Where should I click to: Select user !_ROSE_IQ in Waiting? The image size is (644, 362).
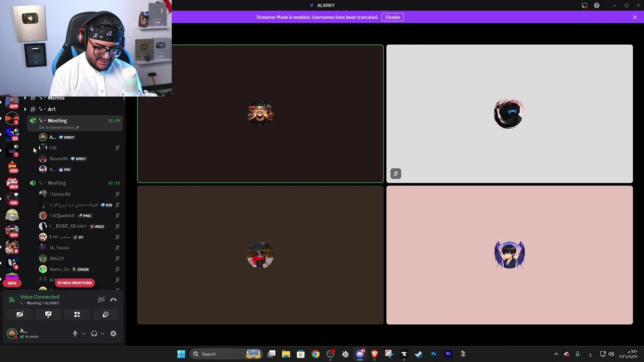tap(79, 226)
